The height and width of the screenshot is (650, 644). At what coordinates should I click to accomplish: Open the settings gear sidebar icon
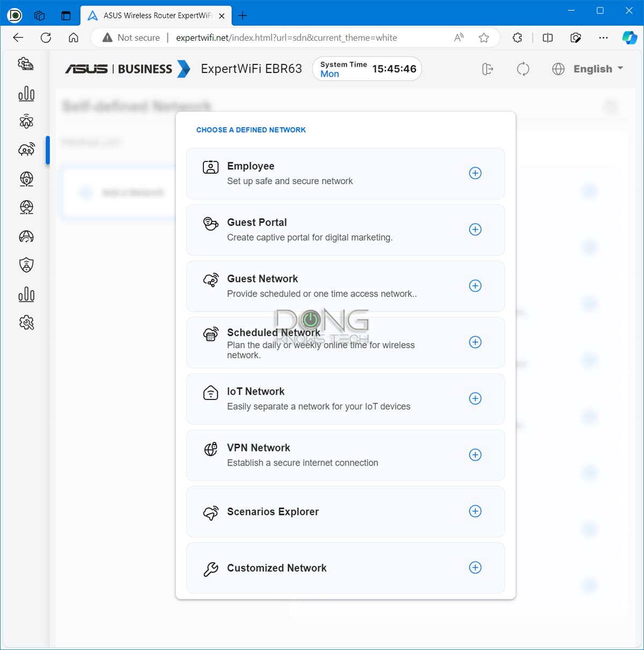[26, 322]
